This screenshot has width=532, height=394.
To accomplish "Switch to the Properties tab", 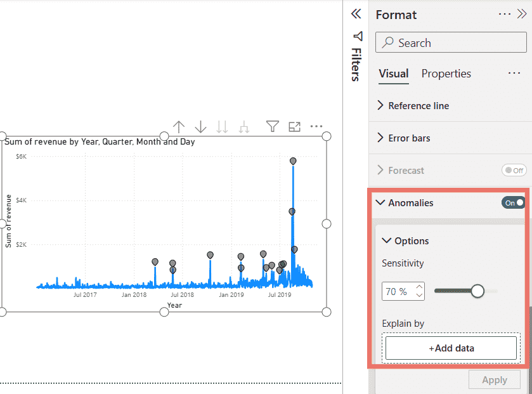I will 446,74.
